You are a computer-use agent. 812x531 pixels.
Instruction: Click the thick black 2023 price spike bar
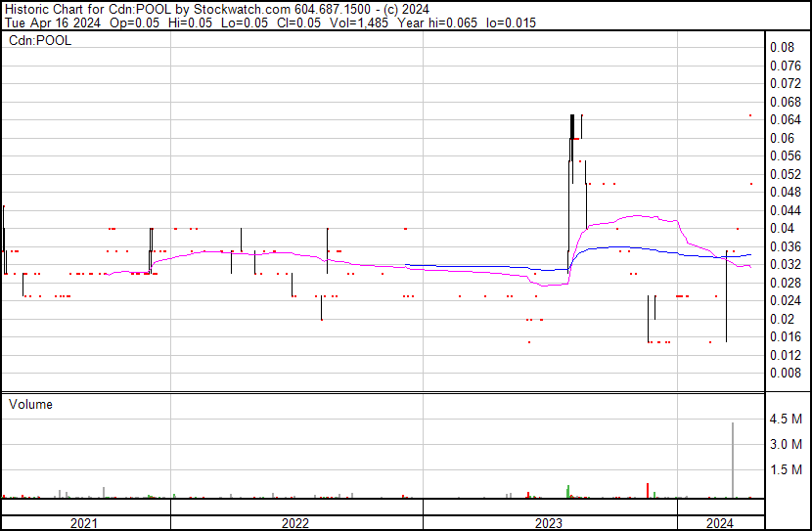click(x=572, y=126)
